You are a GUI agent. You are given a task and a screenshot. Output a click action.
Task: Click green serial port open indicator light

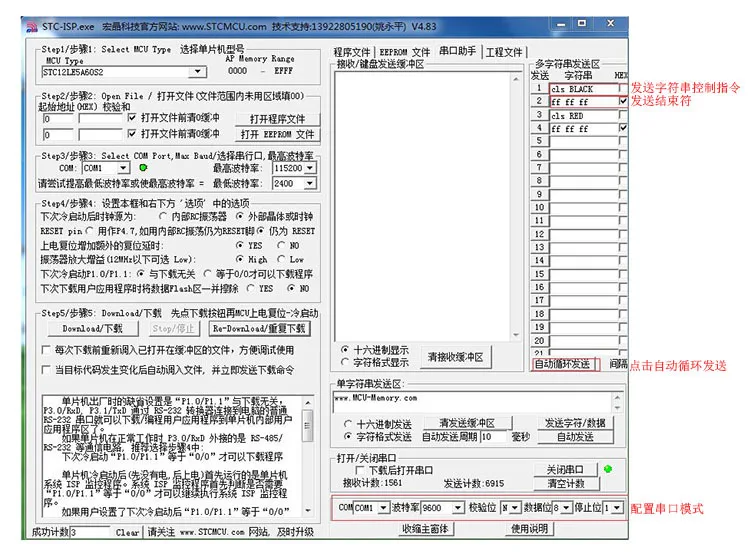pos(608,469)
